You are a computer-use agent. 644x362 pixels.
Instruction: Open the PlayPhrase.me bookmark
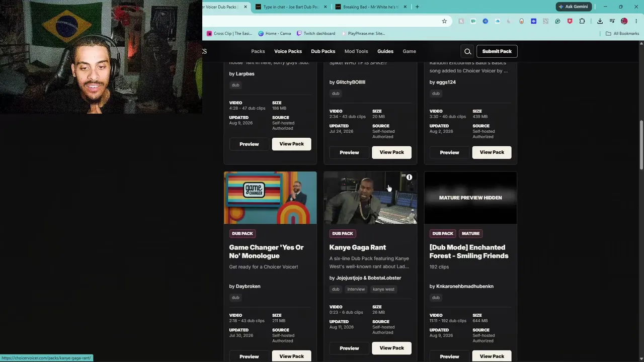click(363, 34)
